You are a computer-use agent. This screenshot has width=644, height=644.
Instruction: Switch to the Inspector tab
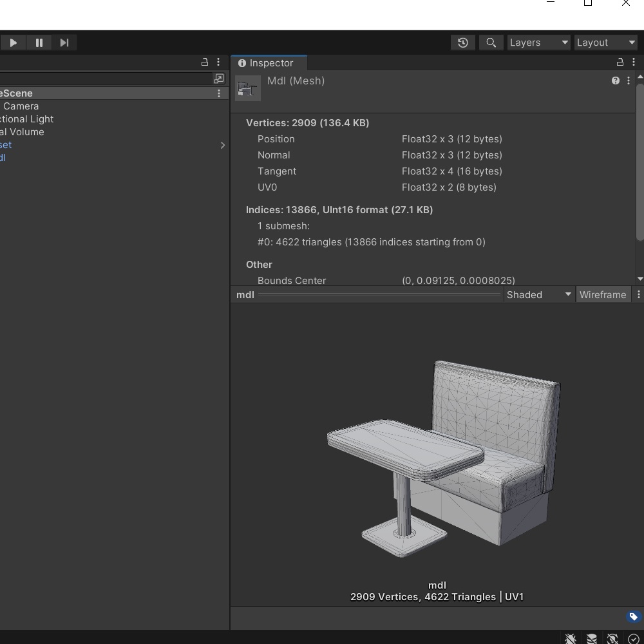269,63
